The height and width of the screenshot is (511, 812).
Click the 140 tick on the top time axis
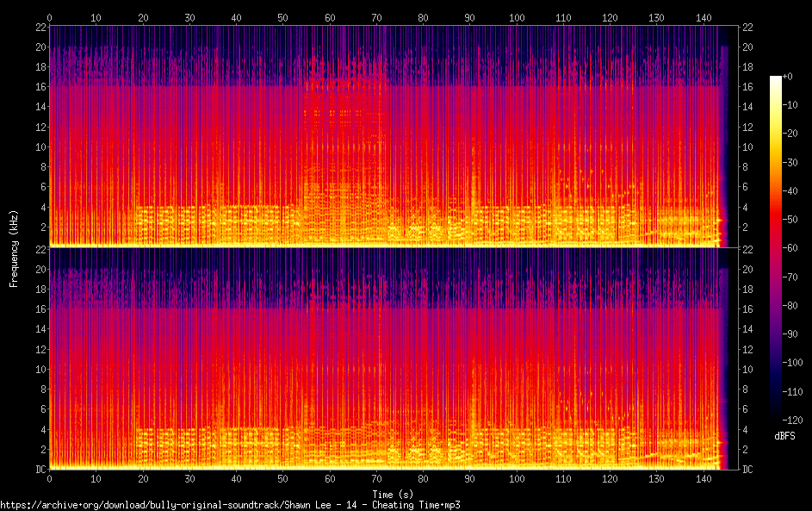[704, 17]
